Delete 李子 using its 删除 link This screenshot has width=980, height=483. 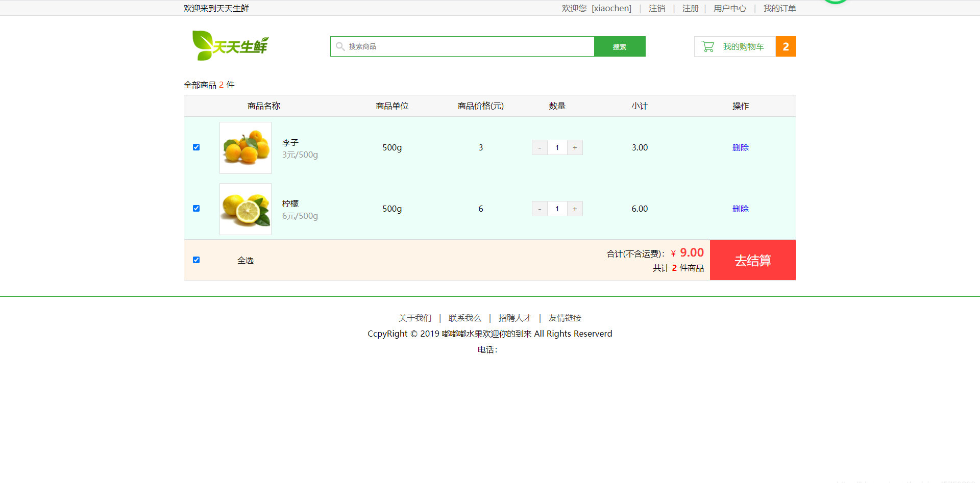point(741,147)
